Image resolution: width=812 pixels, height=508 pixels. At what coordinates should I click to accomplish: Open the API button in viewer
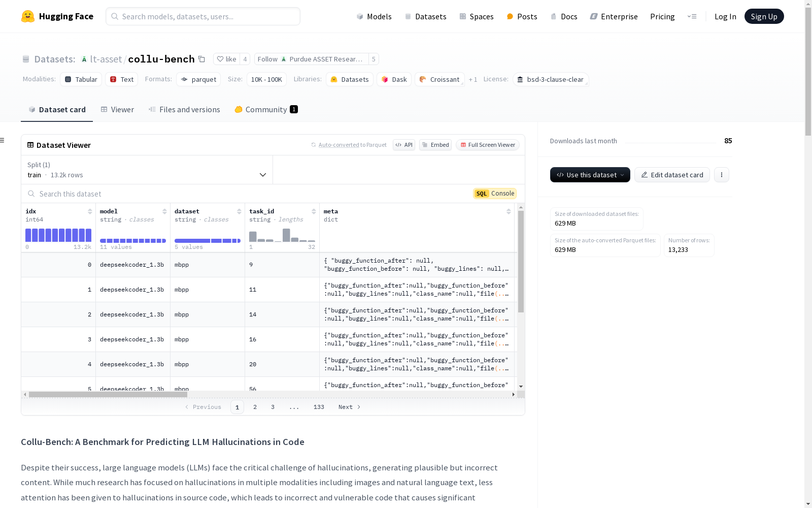point(404,145)
